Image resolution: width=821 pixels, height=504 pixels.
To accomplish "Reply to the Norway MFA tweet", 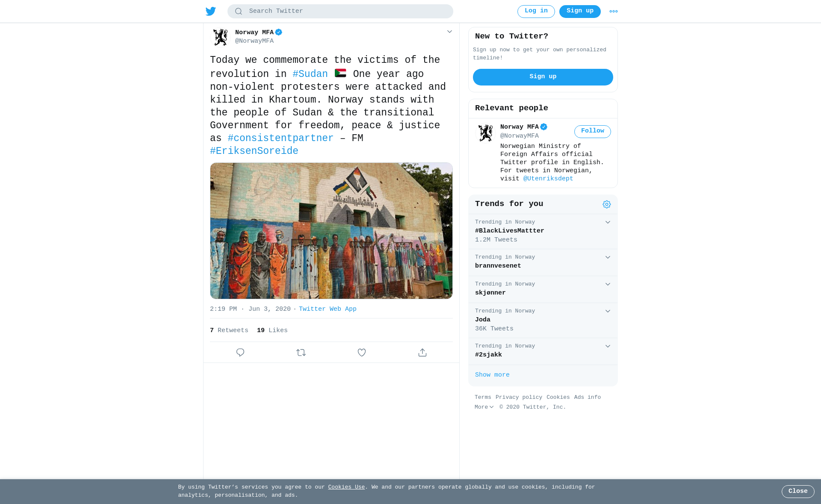I will [x=240, y=352].
